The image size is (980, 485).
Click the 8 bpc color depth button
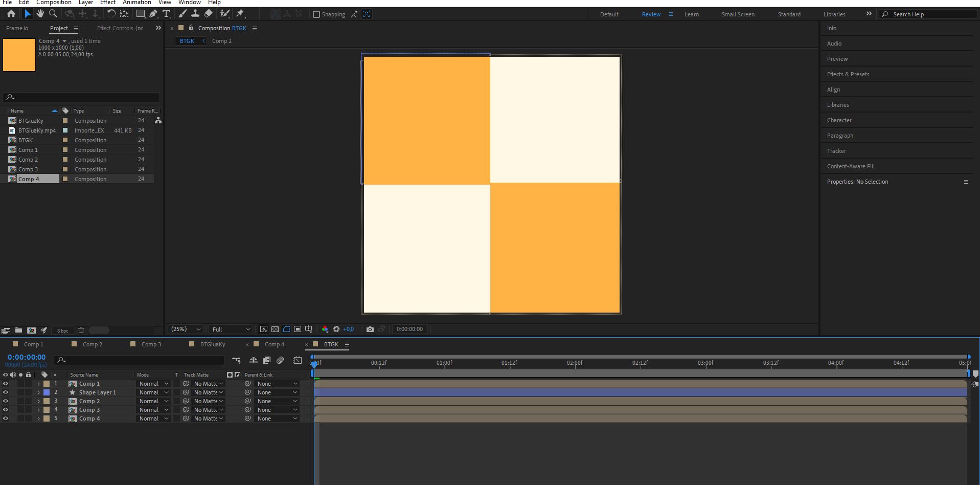(x=62, y=330)
